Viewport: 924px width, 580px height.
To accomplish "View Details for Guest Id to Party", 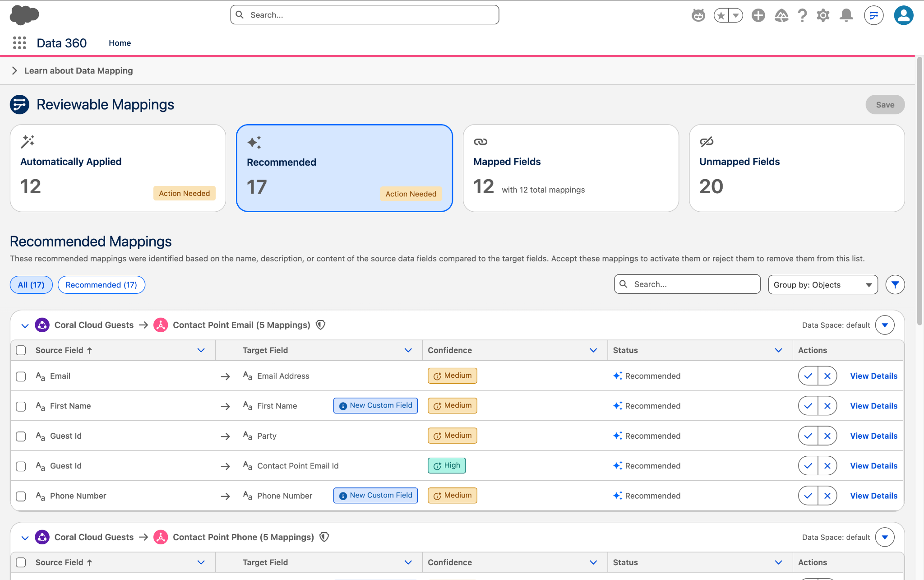I will [873, 436].
